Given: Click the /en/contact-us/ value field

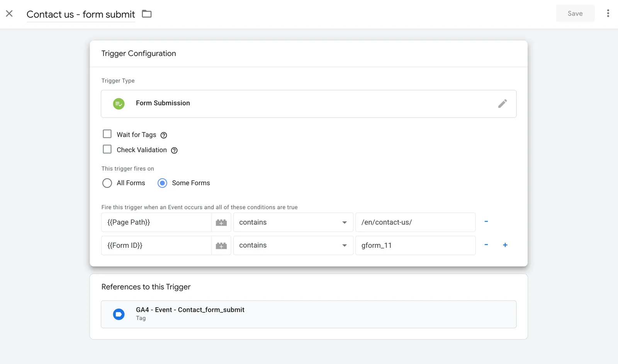Looking at the screenshot, I should pyautogui.click(x=415, y=222).
